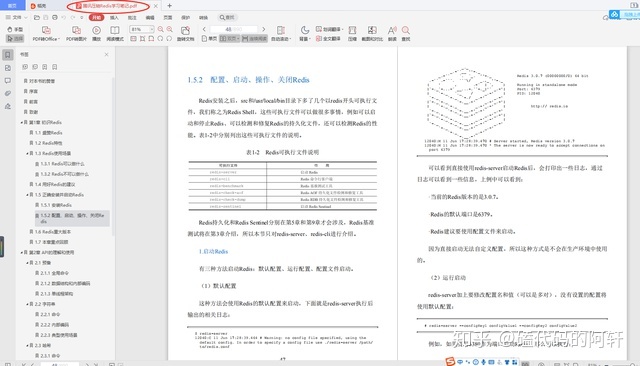The image size is (640, 366).
Task: Toggle continuous reading mode
Action: point(254,39)
